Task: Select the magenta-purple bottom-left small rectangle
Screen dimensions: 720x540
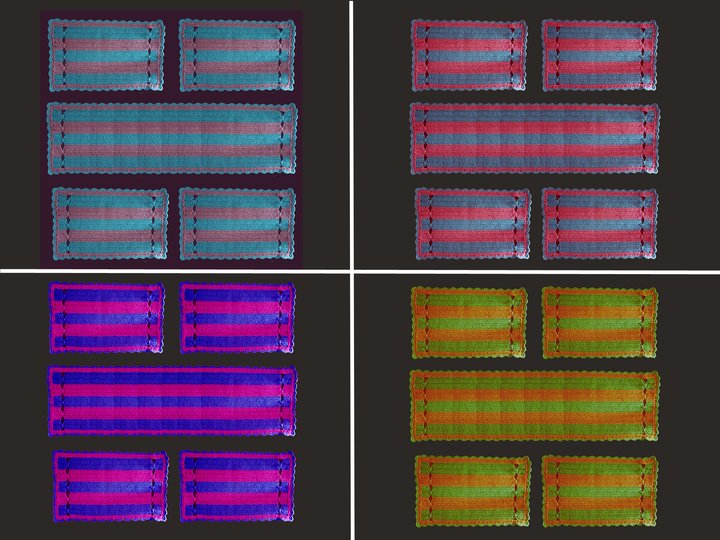Action: click(x=110, y=484)
